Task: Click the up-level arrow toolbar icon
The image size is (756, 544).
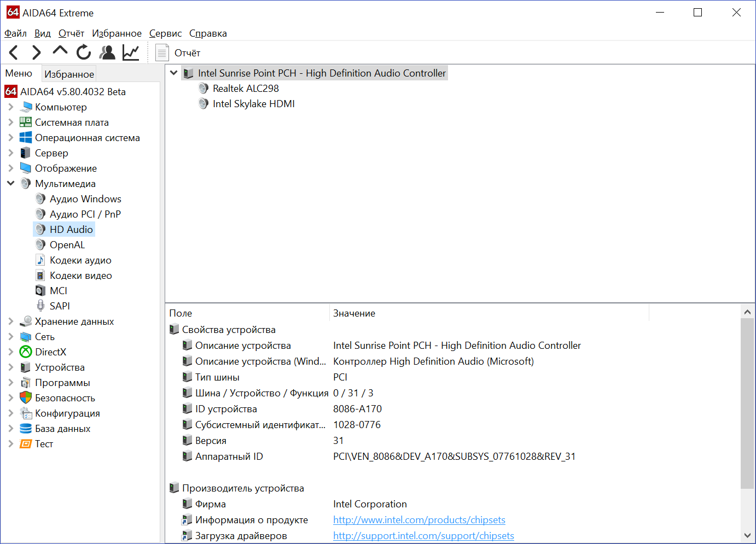Action: (60, 51)
